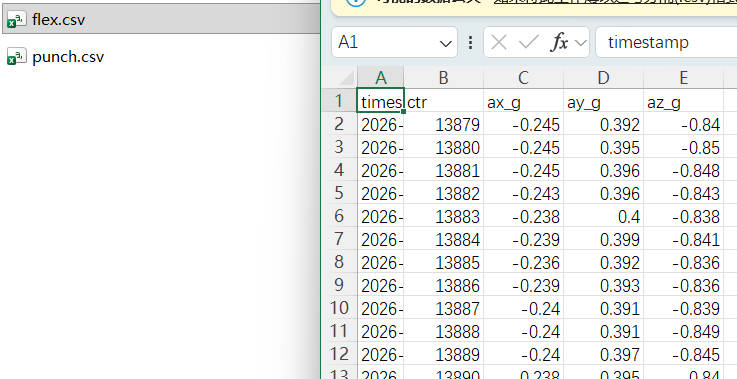Click cell with value 13886
Image resolution: width=737 pixels, height=379 pixels.
point(443,285)
